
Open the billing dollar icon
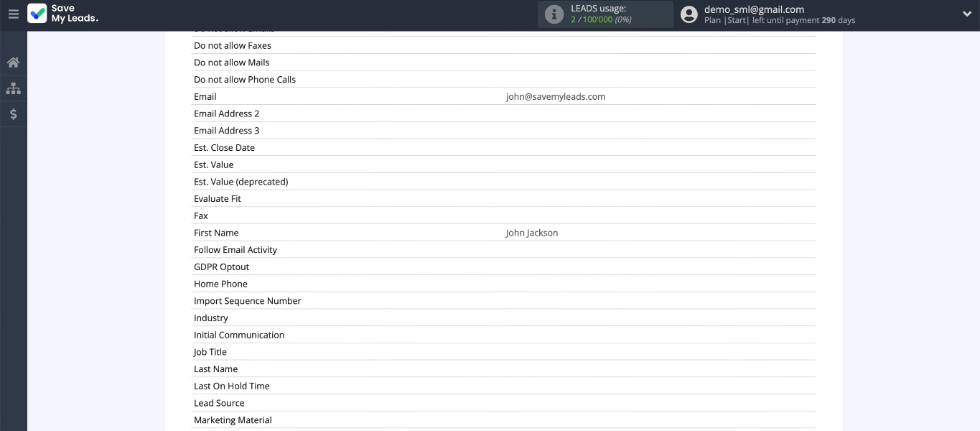tap(13, 114)
